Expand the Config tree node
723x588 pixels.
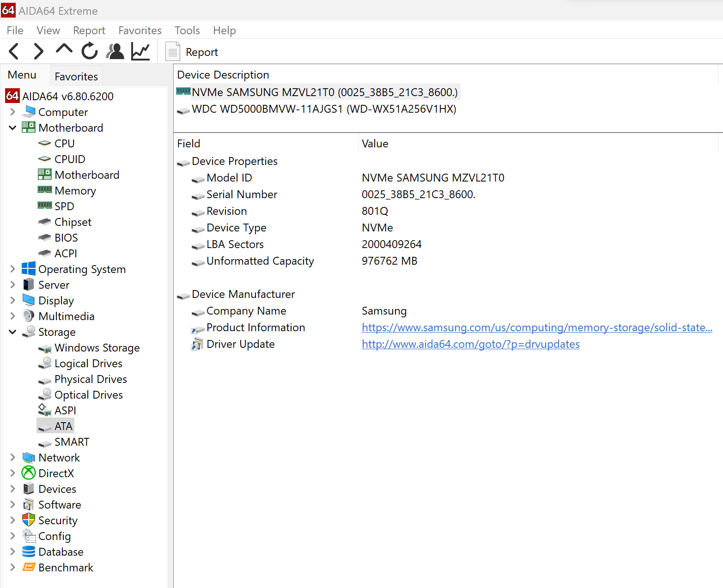pos(12,536)
